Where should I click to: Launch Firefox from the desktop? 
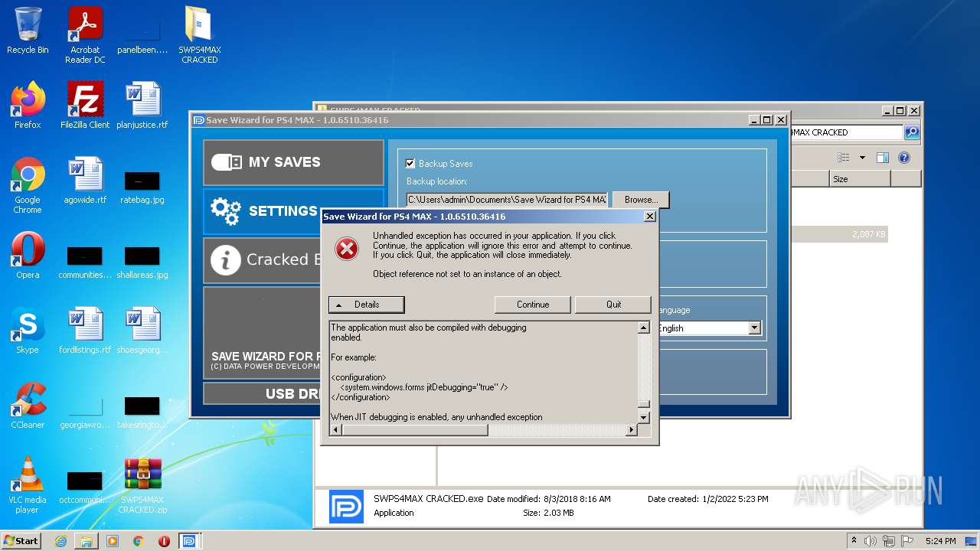coord(28,106)
